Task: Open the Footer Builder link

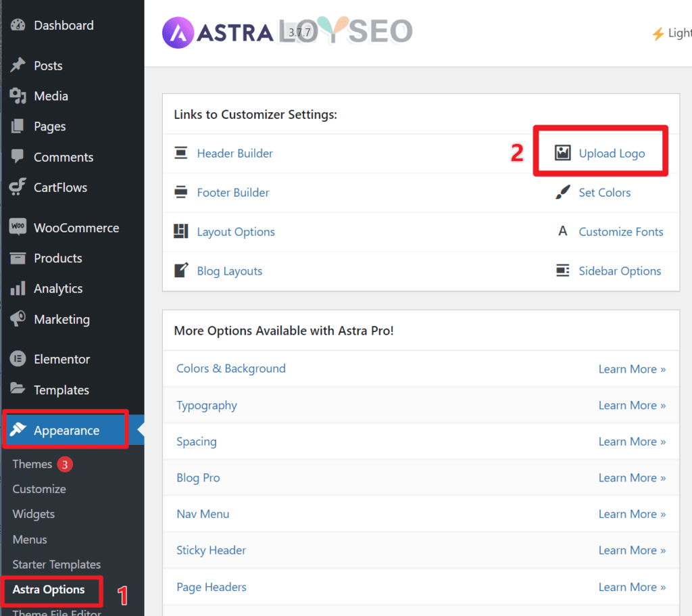Action: click(x=233, y=193)
